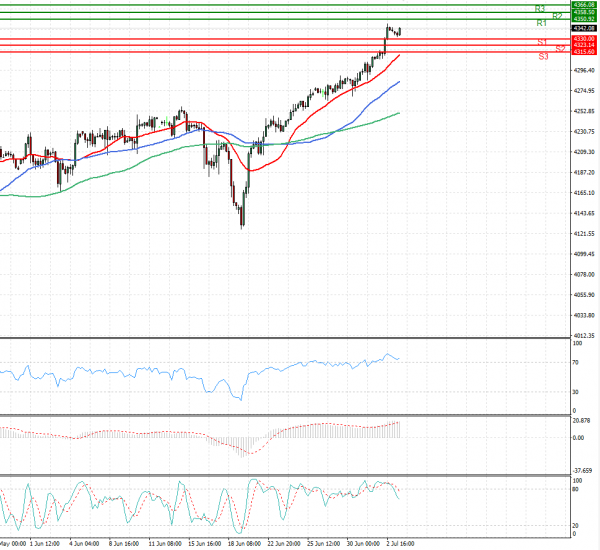Click price axis value 4274.95
Image resolution: width=600 pixels, height=550 pixels.
click(x=584, y=91)
